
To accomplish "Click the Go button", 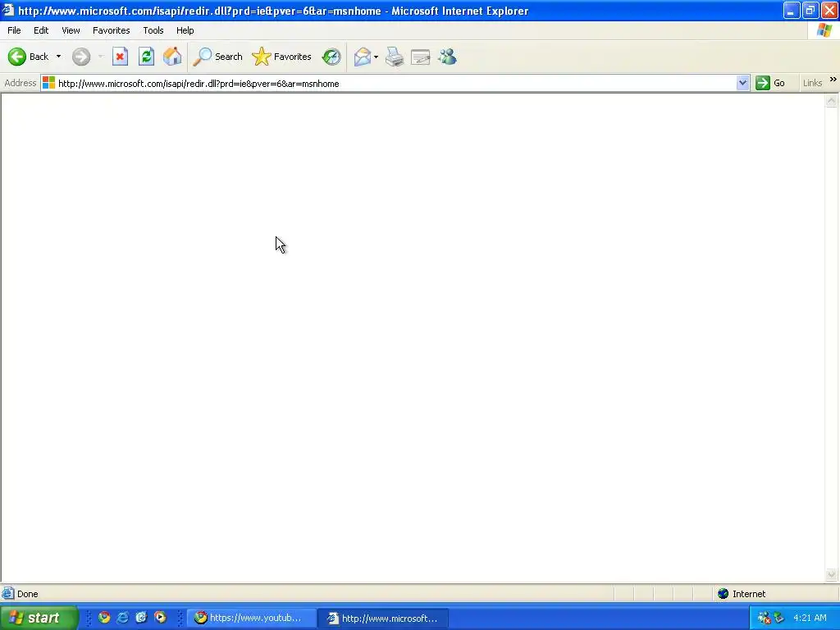I will click(770, 83).
